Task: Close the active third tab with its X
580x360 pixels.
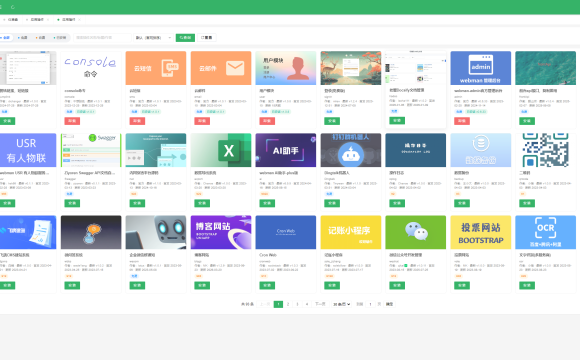Action: pyautogui.click(x=80, y=20)
